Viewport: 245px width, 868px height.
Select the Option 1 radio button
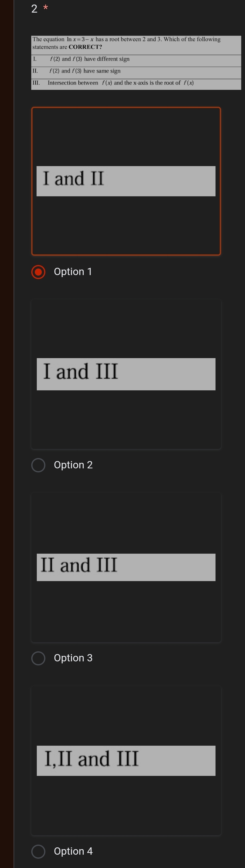pos(38,272)
